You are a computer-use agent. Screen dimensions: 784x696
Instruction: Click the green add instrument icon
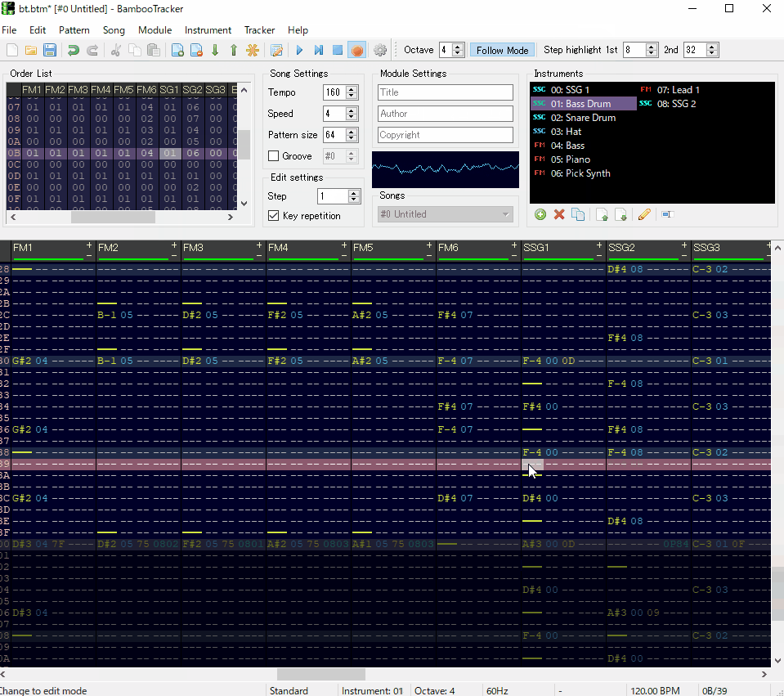click(540, 215)
